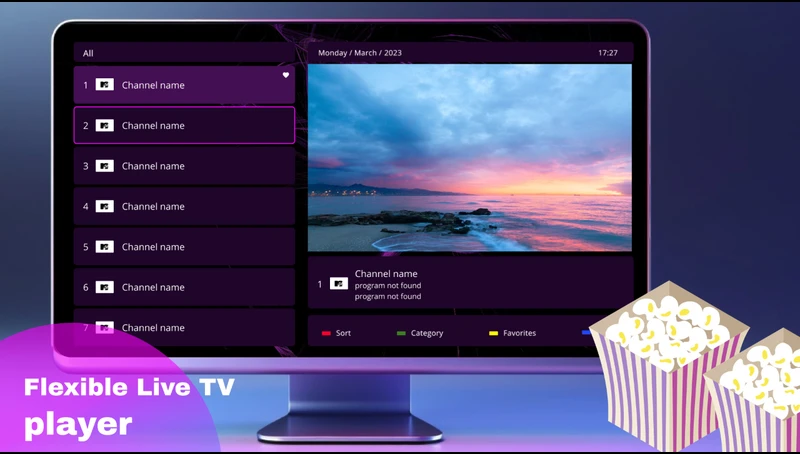Click the MTV logo on channel 1

point(105,85)
